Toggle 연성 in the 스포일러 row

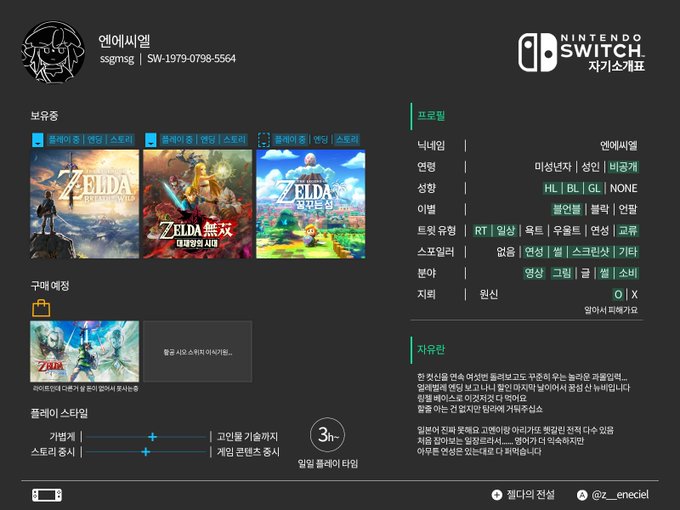coord(534,252)
